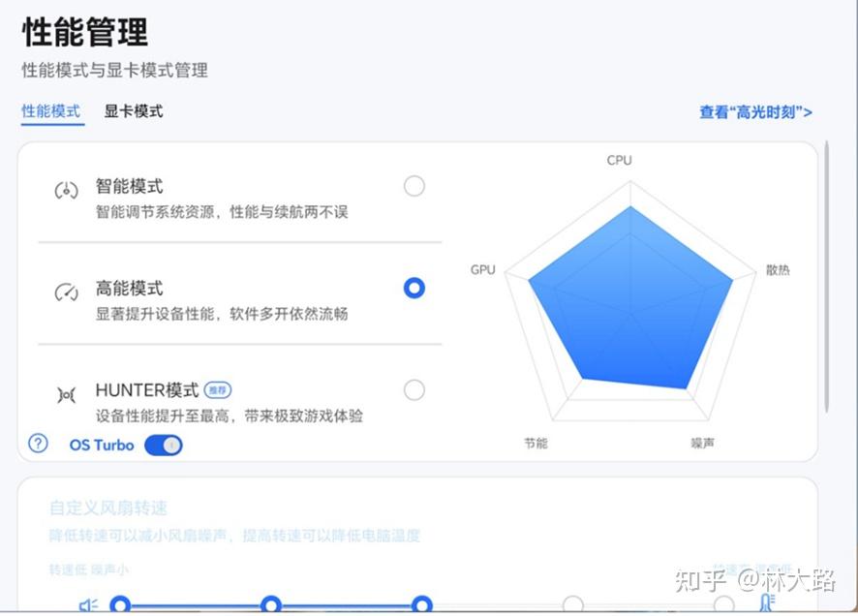Image resolution: width=858 pixels, height=616 pixels.
Task: Open the OS Turbo help question icon
Action: click(x=39, y=444)
